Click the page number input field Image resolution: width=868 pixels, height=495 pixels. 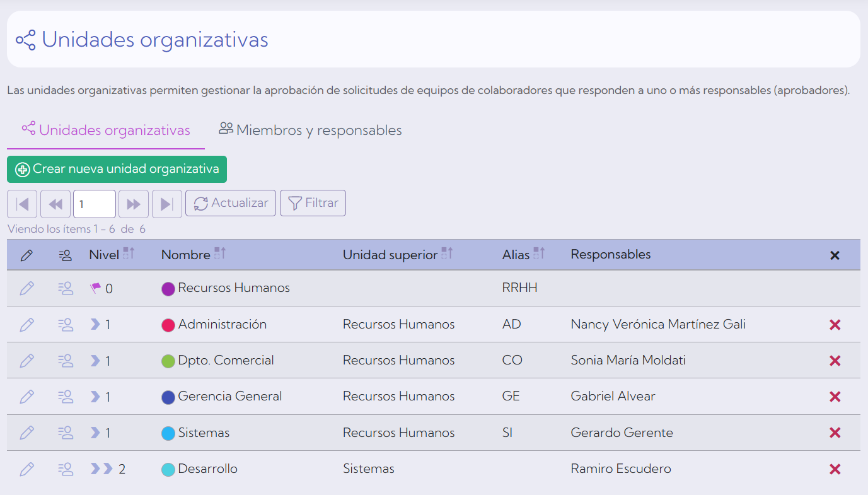click(95, 204)
